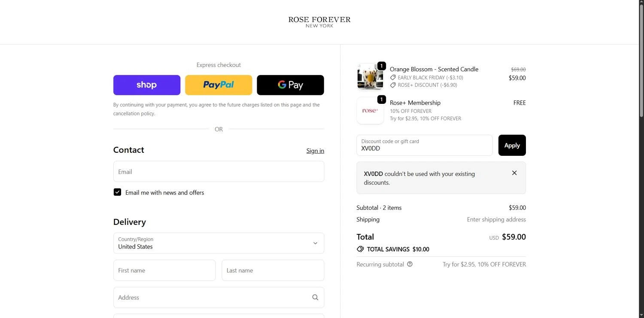Open the Orange Blossom candle thumbnail
Screen dimensions: 644x318
[370, 77]
